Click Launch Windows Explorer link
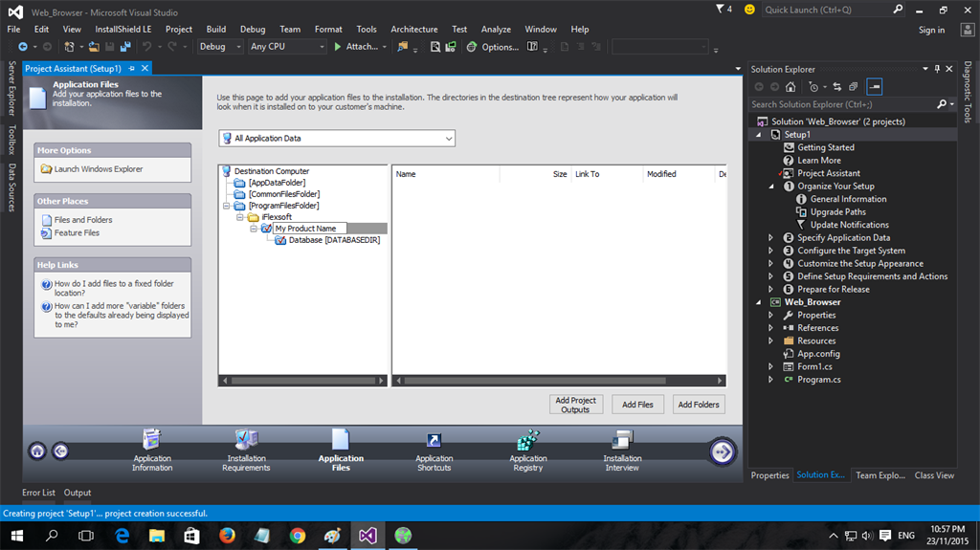Image resolution: width=980 pixels, height=550 pixels. coord(99,168)
